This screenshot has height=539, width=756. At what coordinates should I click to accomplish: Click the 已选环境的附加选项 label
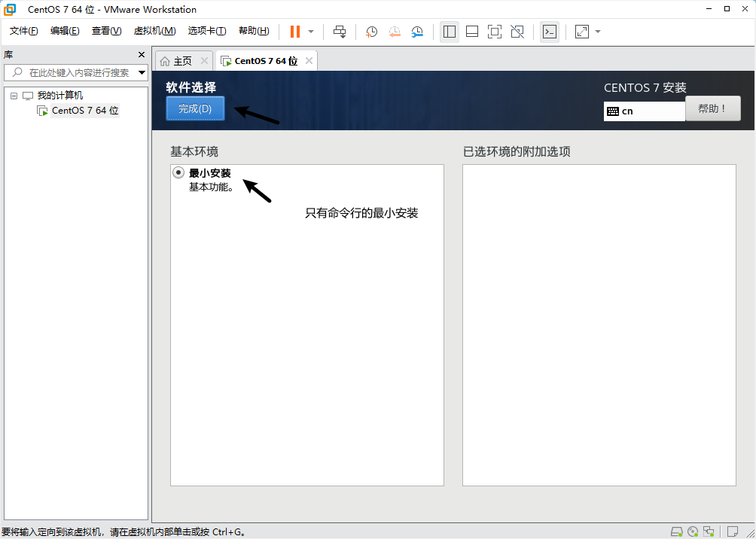[517, 152]
